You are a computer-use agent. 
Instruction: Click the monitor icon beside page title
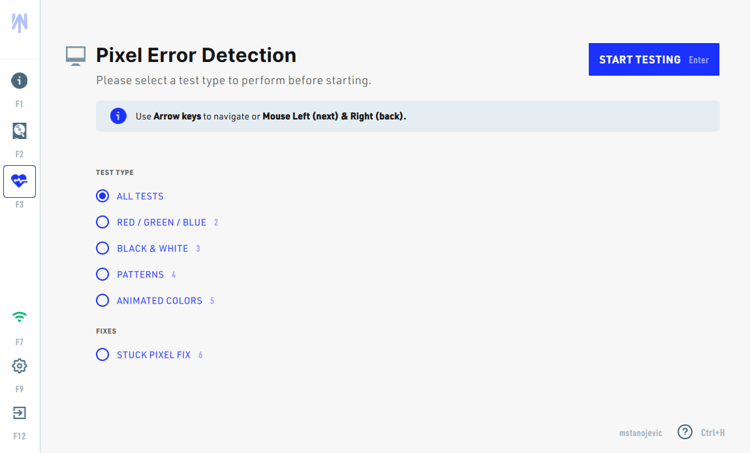(76, 56)
